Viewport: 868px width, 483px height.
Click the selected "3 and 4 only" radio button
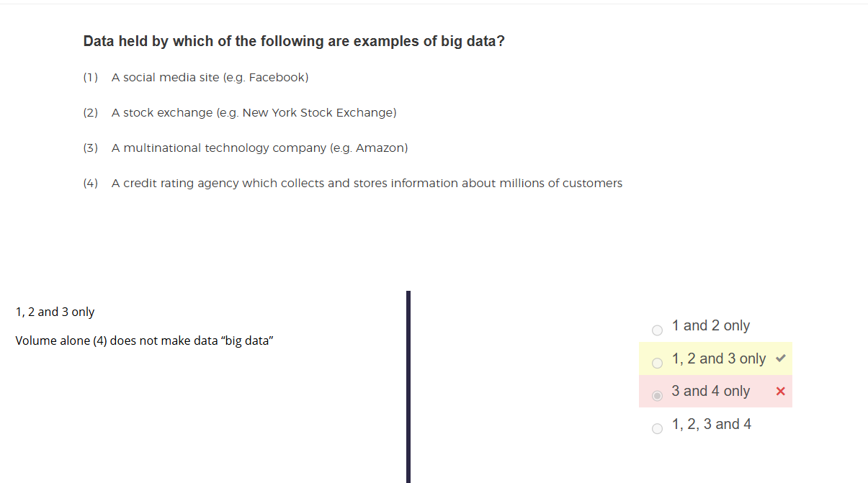pos(657,396)
